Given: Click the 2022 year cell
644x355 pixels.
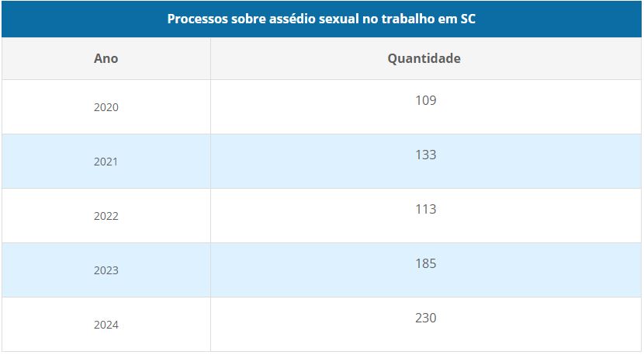Looking at the screenshot, I should click(x=106, y=215).
